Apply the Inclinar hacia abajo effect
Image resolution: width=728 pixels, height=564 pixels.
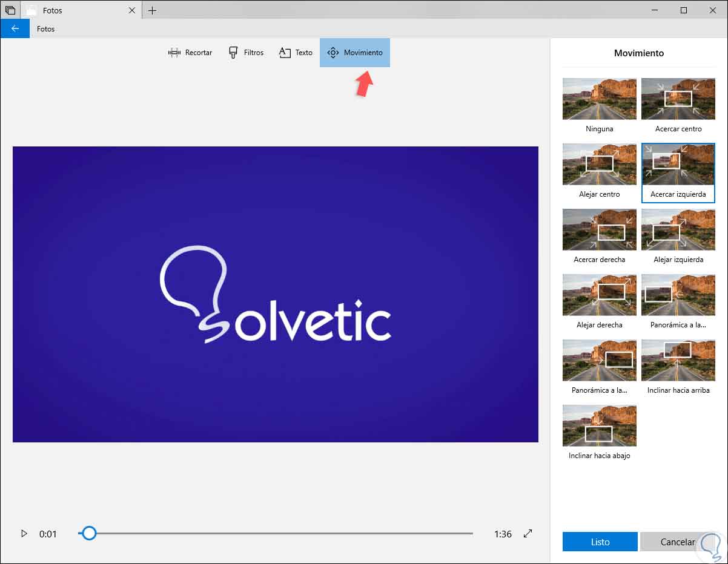tap(599, 426)
